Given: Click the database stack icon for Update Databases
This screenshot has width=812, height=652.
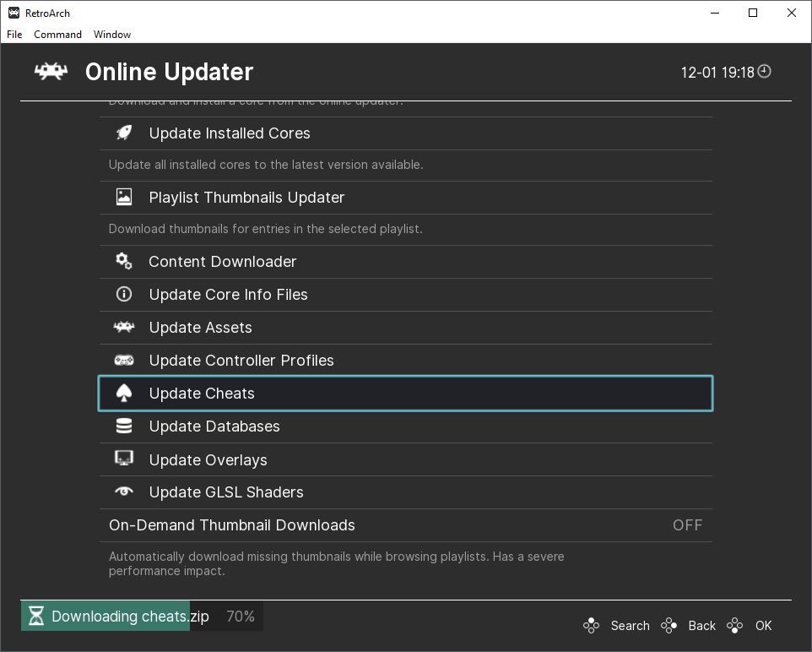Looking at the screenshot, I should click(x=124, y=426).
